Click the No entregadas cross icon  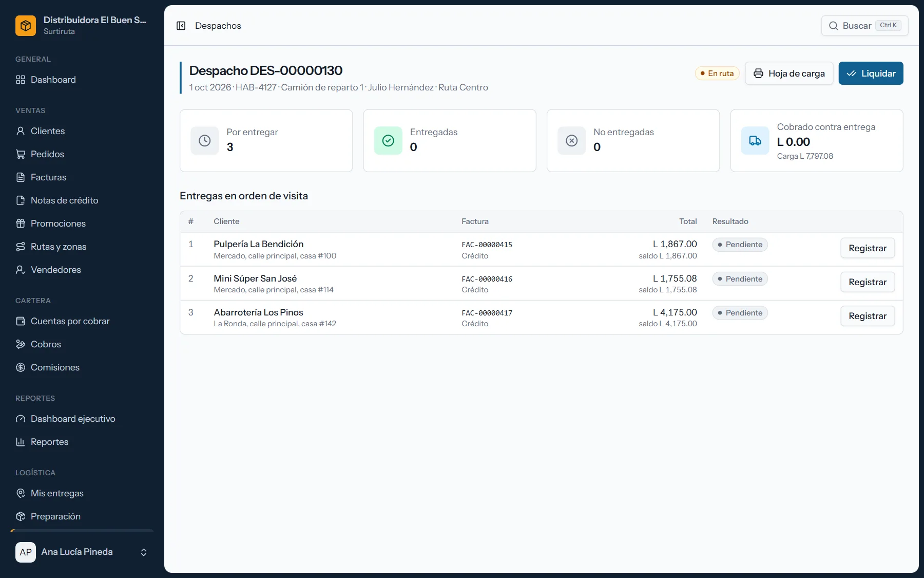(572, 141)
